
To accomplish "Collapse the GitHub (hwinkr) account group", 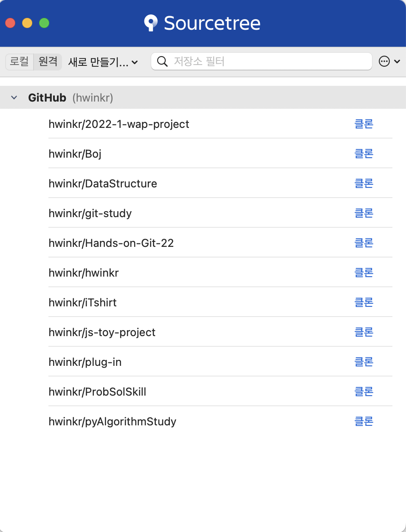I will tap(14, 98).
